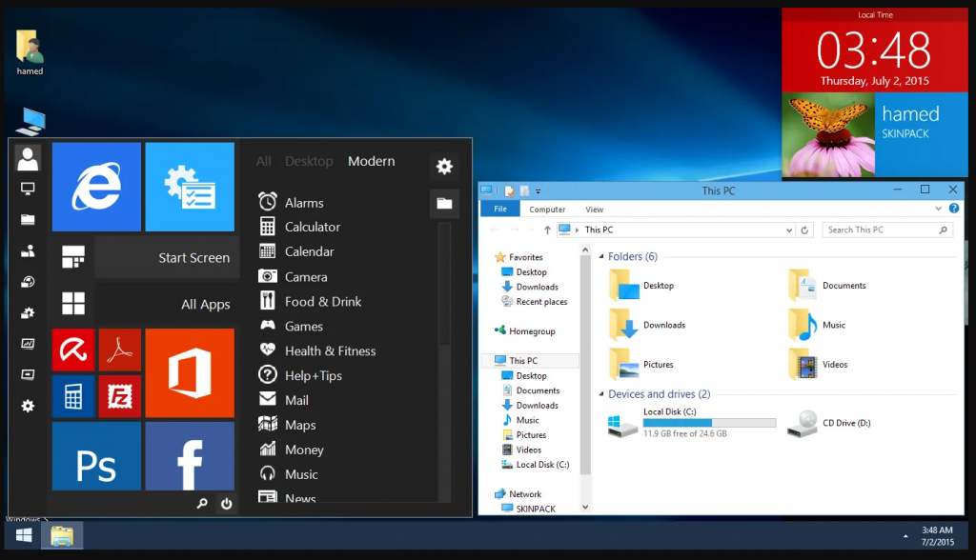Launch the Photoshop tile
Viewport: 976px width, 560px height.
[96, 456]
